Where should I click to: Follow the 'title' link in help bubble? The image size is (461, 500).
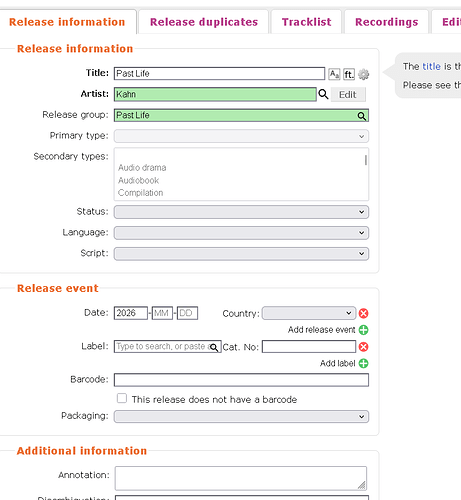(431, 66)
